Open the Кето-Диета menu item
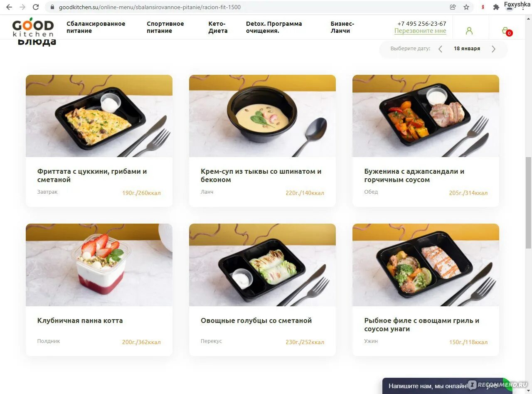The width and height of the screenshot is (532, 394). point(218,27)
